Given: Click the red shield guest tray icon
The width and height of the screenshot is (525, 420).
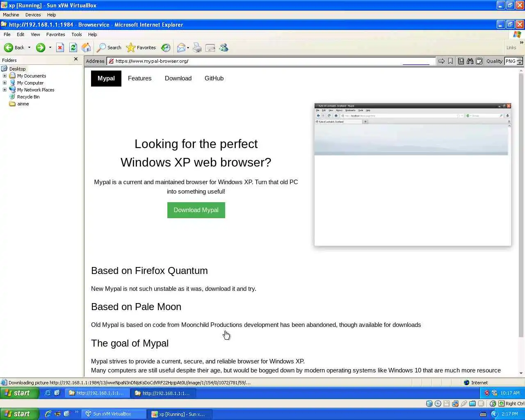Looking at the screenshot, I should [x=487, y=393].
